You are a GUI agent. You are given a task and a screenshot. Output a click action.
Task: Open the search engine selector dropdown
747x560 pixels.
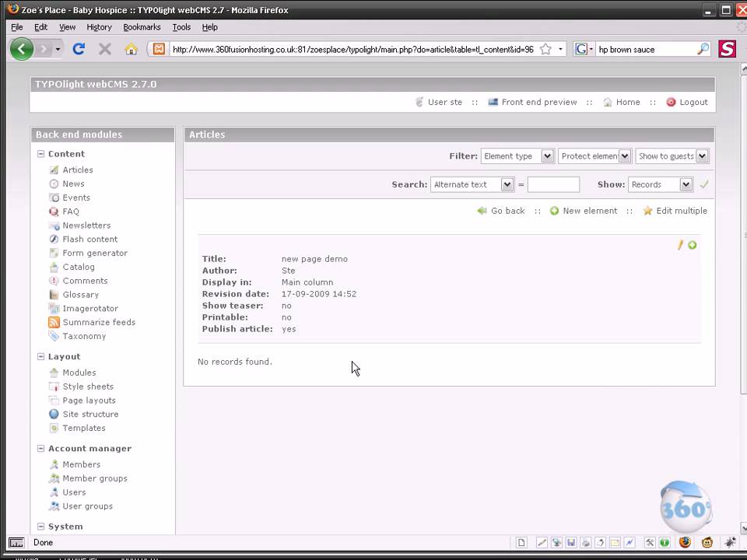click(x=584, y=49)
